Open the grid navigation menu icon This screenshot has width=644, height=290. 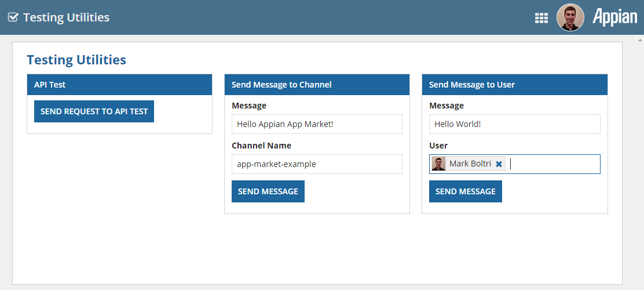(541, 18)
